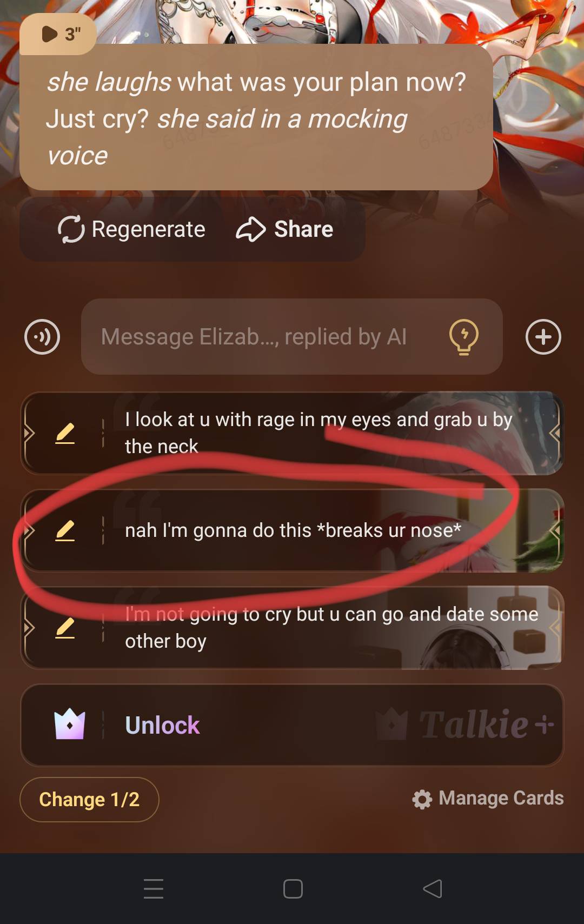Tap the crown icon beside Unlock
This screenshot has height=924, width=584.
tap(70, 724)
